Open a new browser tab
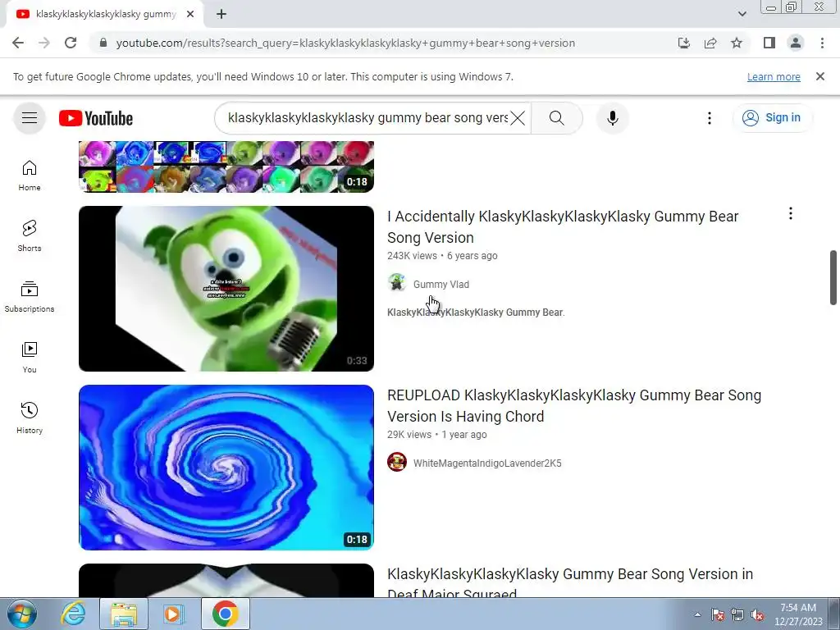The width and height of the screenshot is (840, 630). pyautogui.click(x=221, y=14)
